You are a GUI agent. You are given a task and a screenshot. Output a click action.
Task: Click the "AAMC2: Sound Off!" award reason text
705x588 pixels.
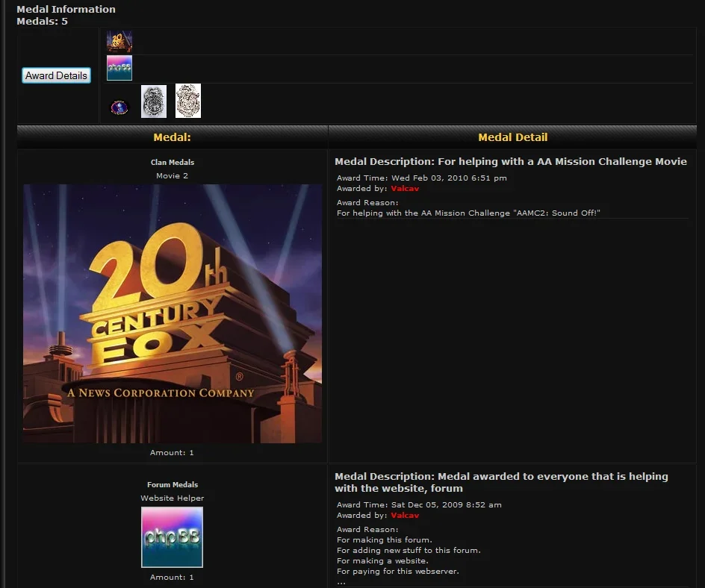[x=468, y=213]
